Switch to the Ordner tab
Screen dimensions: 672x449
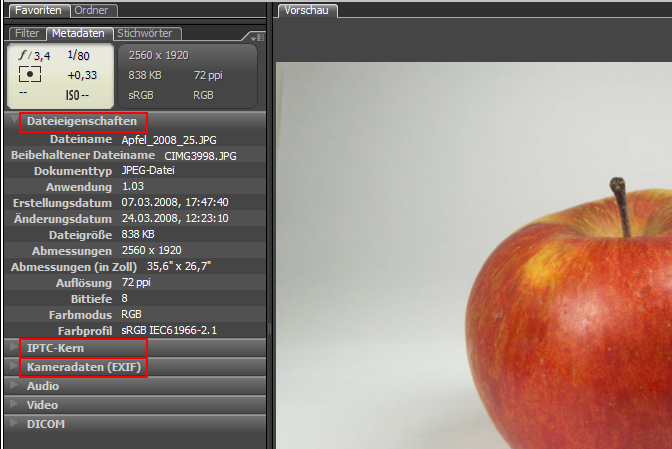(x=94, y=10)
